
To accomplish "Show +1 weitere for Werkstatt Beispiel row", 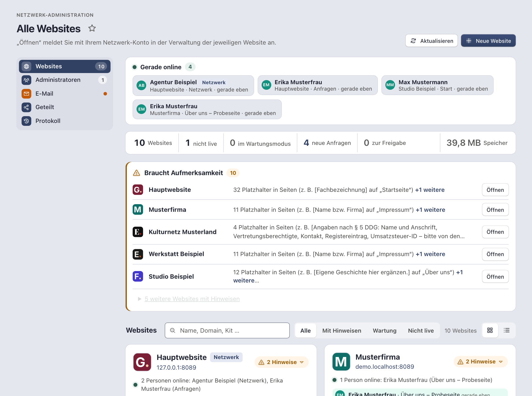I will [x=430, y=254].
